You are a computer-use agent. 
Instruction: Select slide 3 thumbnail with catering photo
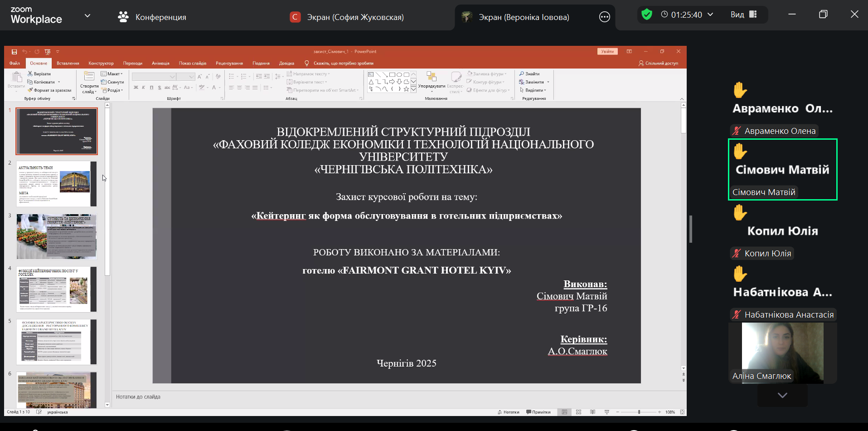57,236
